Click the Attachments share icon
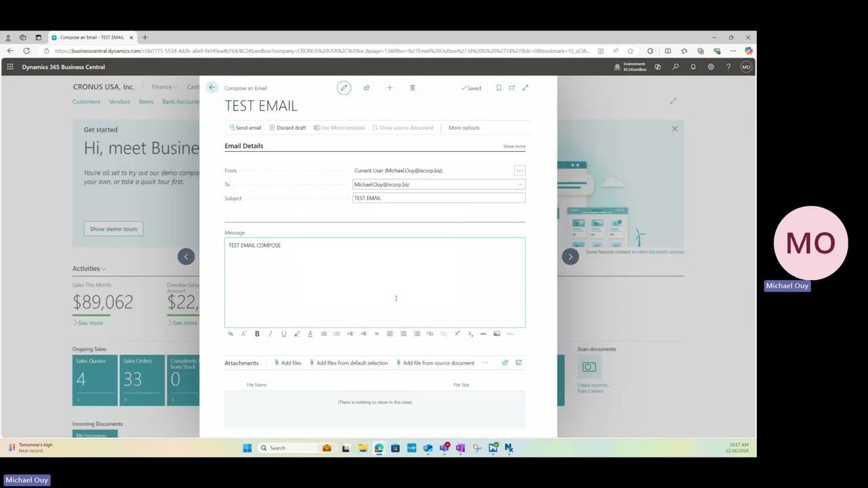The height and width of the screenshot is (488, 868). [x=505, y=363]
